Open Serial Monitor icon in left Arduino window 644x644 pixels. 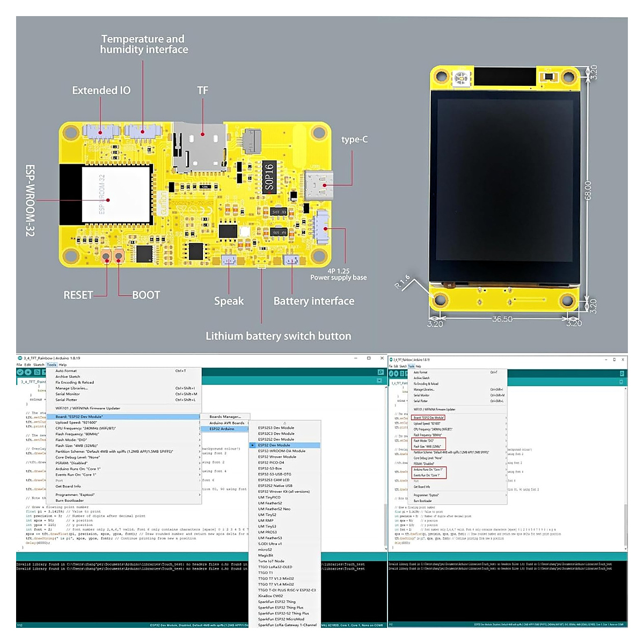pyautogui.click(x=380, y=372)
